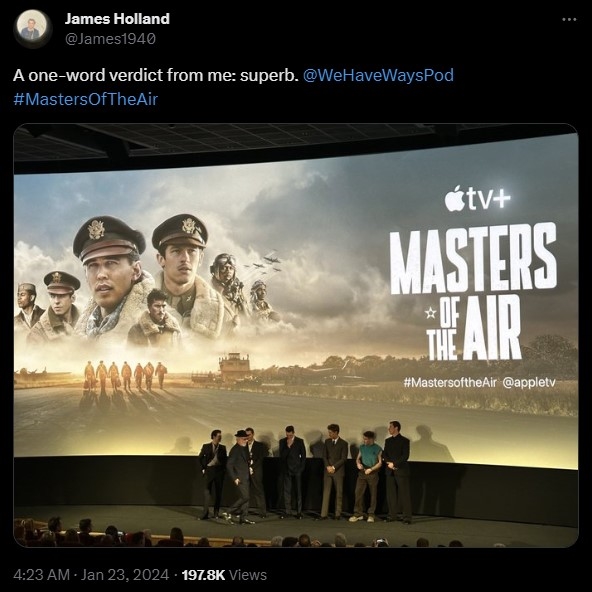The width and height of the screenshot is (592, 592).
Task: Open the #MastersOfTheAir hashtag
Action: (86, 99)
